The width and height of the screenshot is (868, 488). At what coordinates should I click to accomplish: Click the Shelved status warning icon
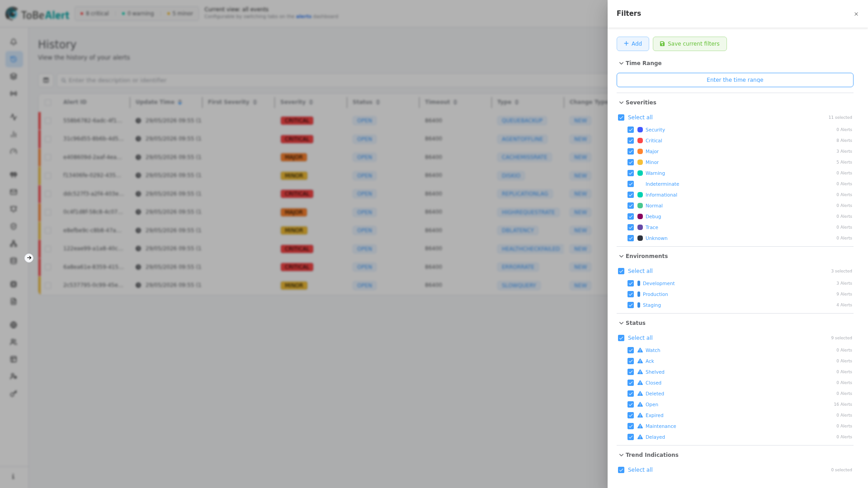[640, 372]
